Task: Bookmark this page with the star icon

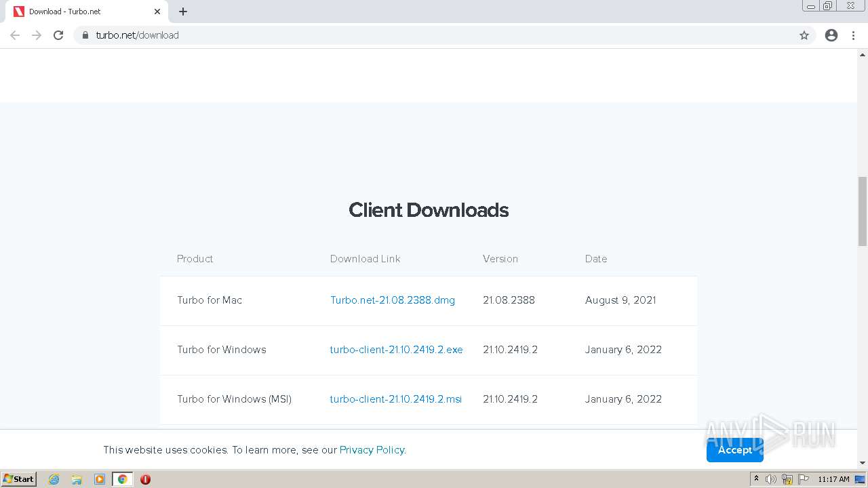Action: click(x=804, y=35)
